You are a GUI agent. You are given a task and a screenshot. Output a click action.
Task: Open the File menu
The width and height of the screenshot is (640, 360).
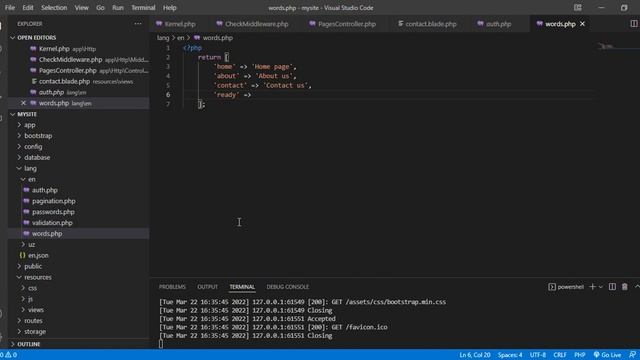point(10,8)
